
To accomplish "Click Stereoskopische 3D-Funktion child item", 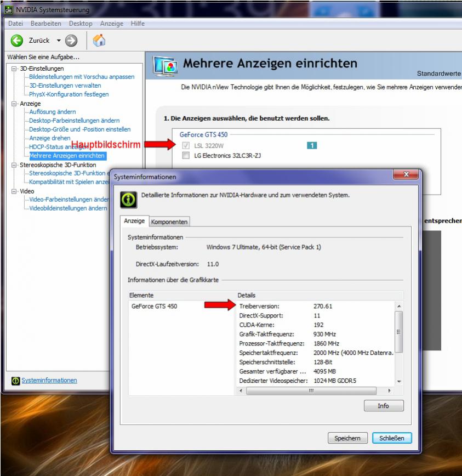I will click(x=69, y=173).
